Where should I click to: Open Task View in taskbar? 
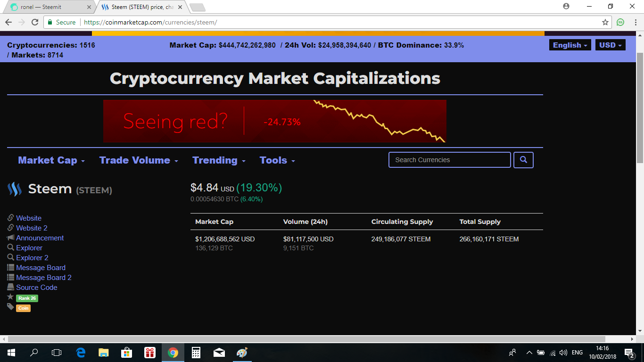[x=57, y=352]
